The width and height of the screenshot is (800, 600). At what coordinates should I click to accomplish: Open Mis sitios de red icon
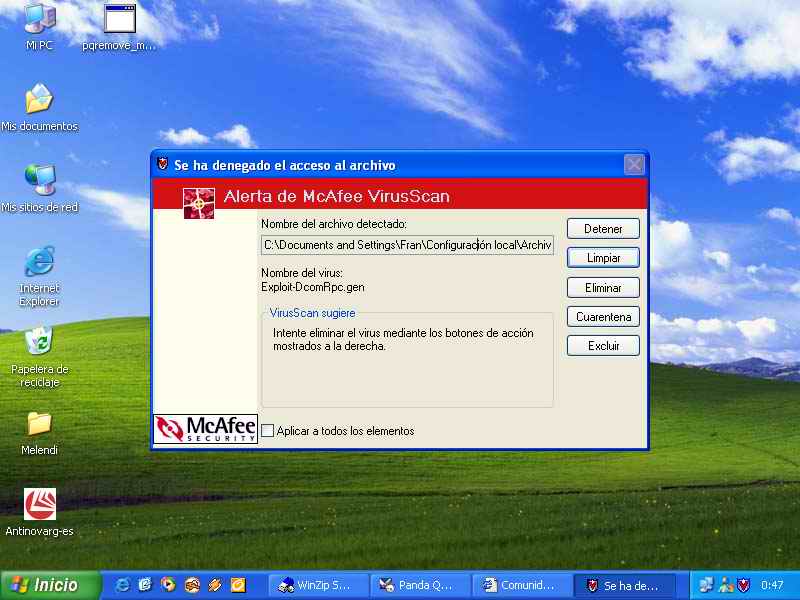tap(39, 188)
